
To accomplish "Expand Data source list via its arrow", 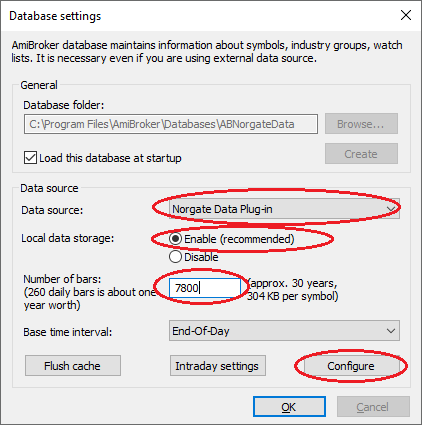I will (x=391, y=209).
